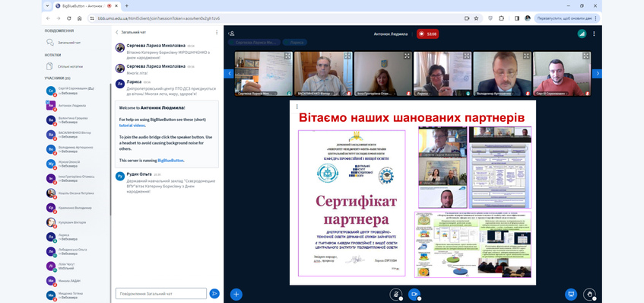Select participant Сергій Сороковашин (Ви)
The image size is (644, 303).
tap(76, 90)
